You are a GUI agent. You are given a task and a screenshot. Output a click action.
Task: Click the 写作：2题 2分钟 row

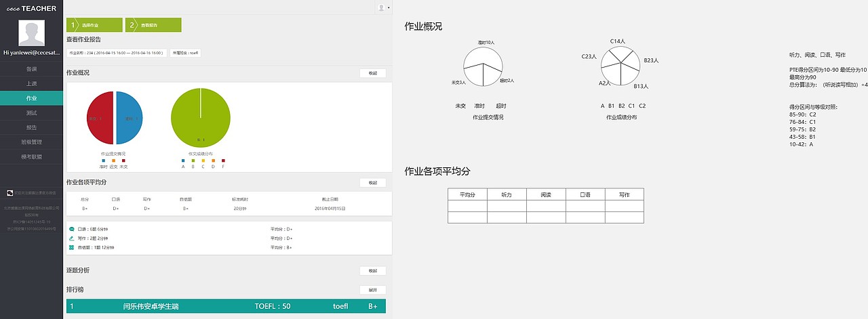(x=229, y=238)
